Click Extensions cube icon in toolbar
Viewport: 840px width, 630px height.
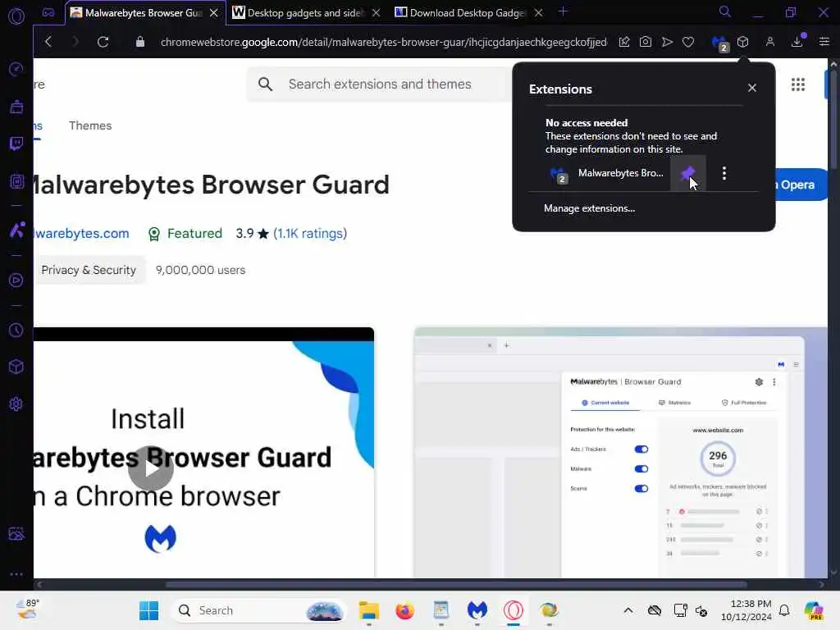point(742,42)
